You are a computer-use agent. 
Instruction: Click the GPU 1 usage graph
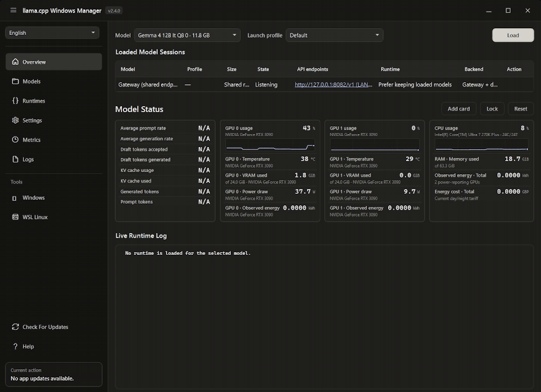tap(374, 145)
